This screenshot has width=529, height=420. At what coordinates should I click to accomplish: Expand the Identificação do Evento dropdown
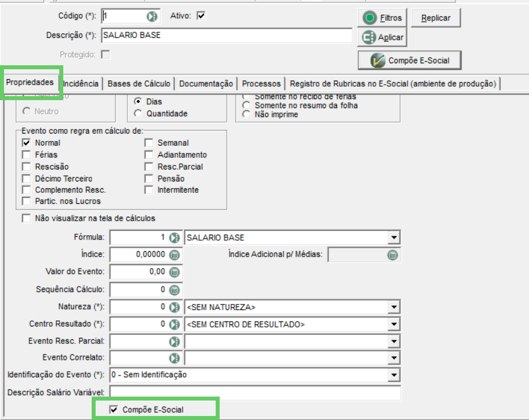click(x=394, y=375)
